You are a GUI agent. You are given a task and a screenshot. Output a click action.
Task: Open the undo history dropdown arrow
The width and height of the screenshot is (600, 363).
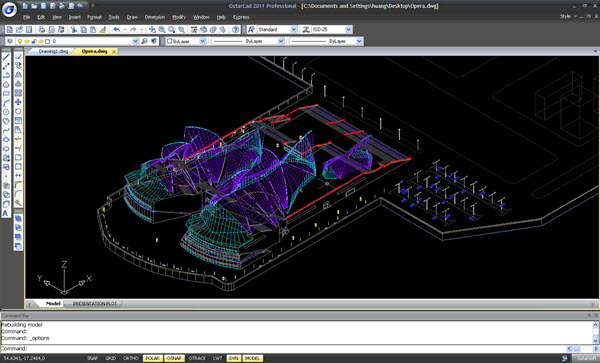pyautogui.click(x=125, y=29)
